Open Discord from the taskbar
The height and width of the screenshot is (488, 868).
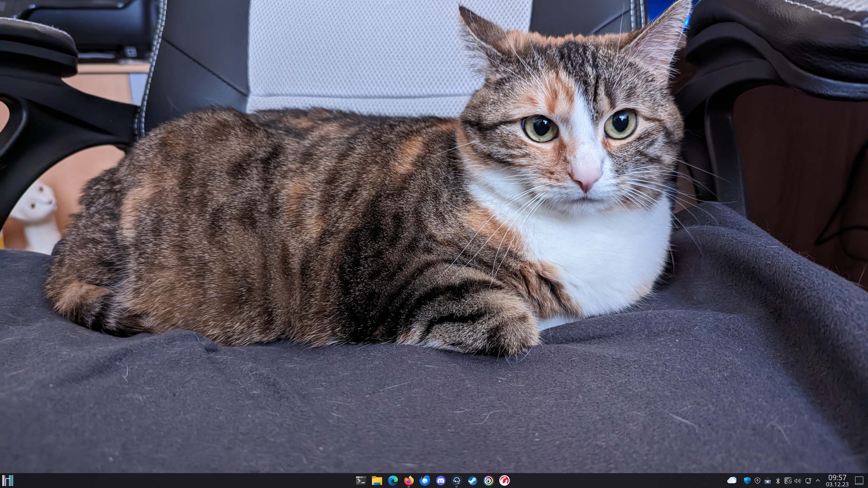(441, 481)
